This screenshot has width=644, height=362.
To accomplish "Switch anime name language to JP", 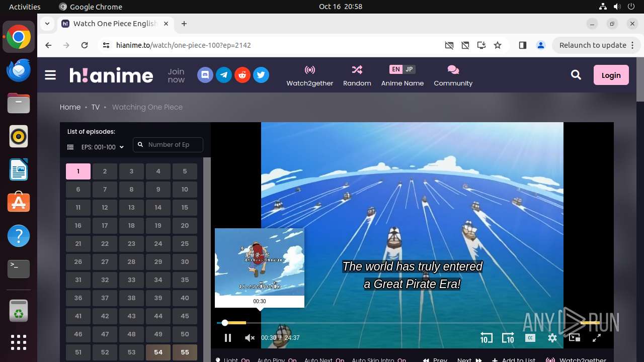I will tap(409, 69).
